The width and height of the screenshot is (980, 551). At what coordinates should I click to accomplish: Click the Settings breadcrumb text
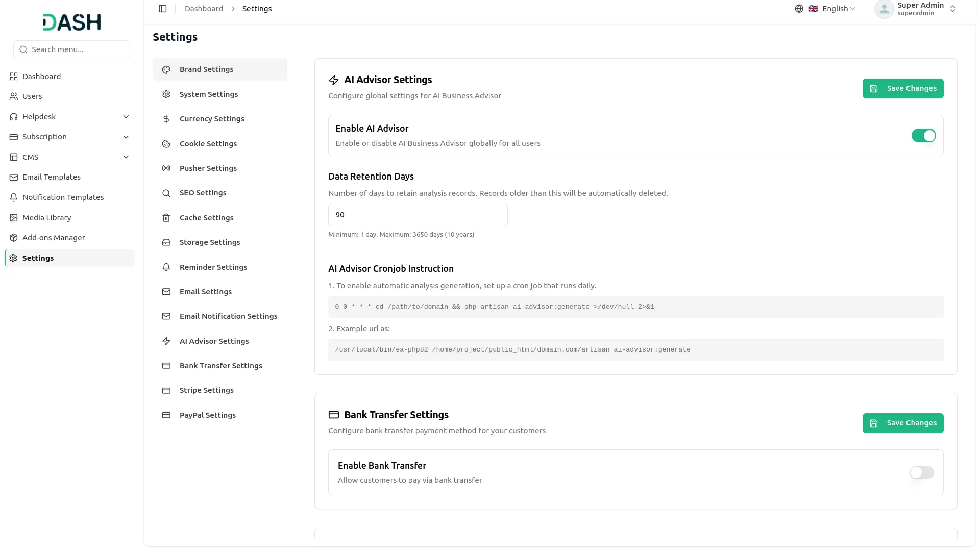click(257, 9)
